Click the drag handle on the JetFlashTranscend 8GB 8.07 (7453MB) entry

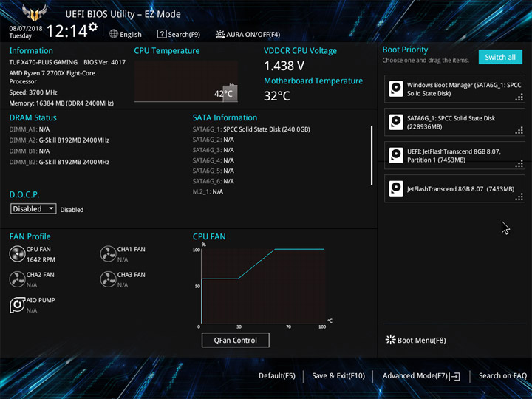coord(519,197)
